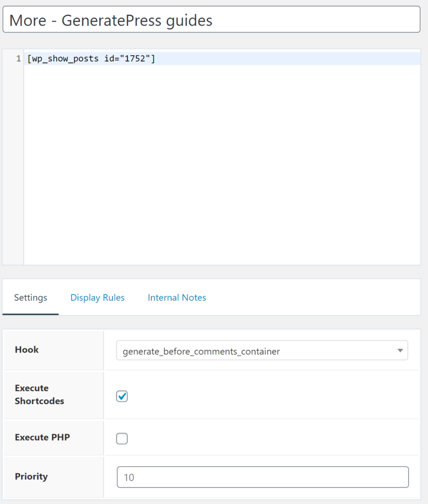The height and width of the screenshot is (504, 428).
Task: Select the Settings tab
Action: 30,297
